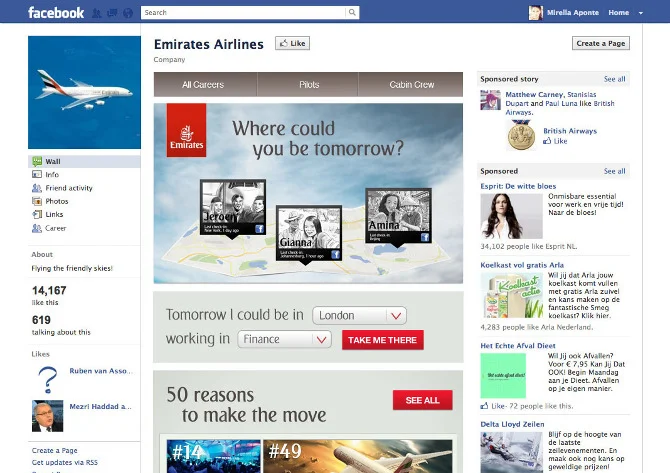Select Wall in the left sidebar
The image size is (670, 473).
tap(84, 161)
